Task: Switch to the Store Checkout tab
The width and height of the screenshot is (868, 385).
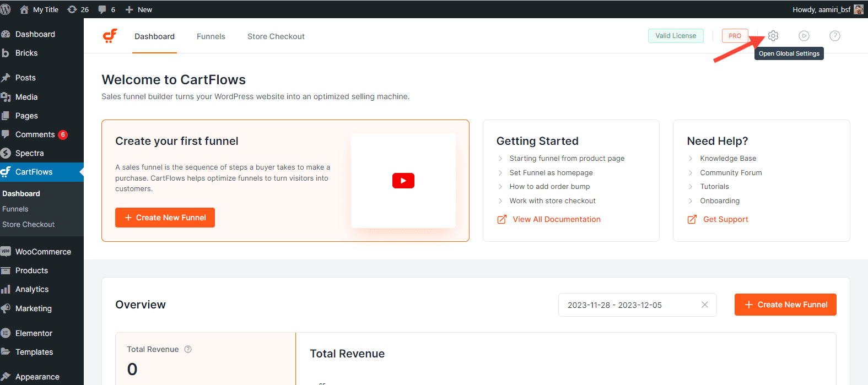Action: 276,36
